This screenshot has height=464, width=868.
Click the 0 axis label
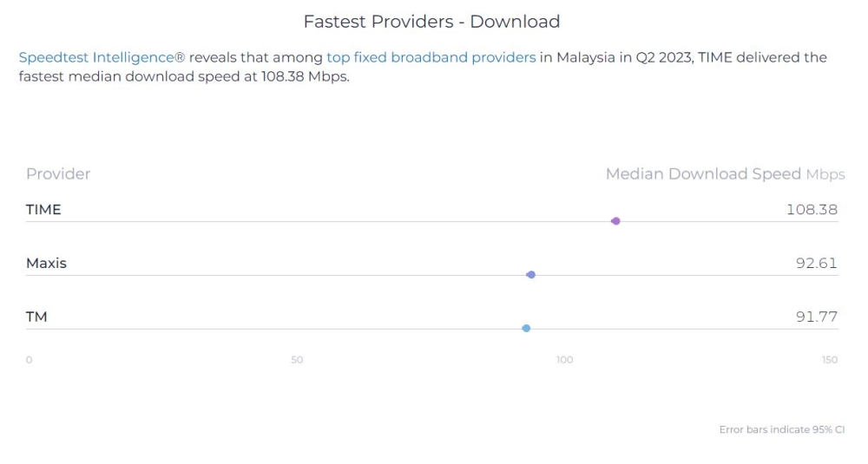(x=29, y=360)
